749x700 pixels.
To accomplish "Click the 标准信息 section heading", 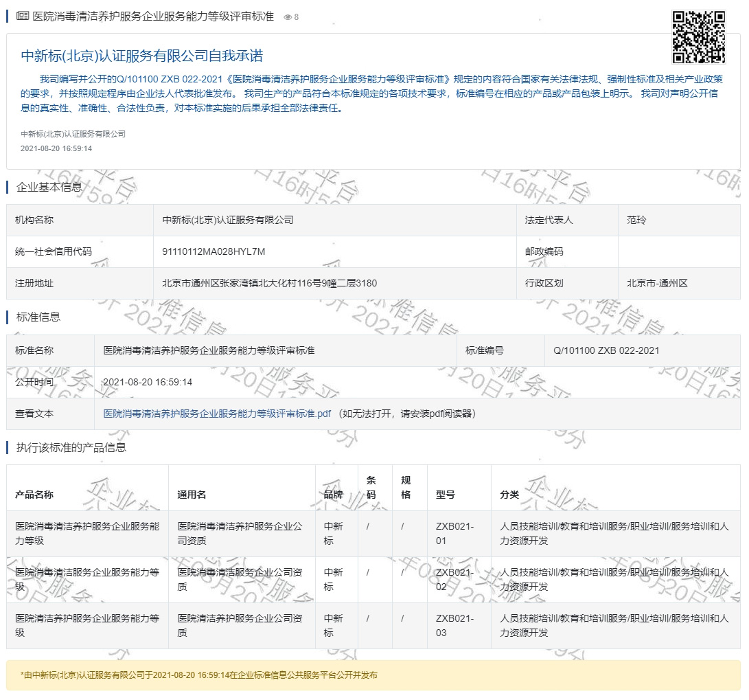I will pyautogui.click(x=38, y=317).
